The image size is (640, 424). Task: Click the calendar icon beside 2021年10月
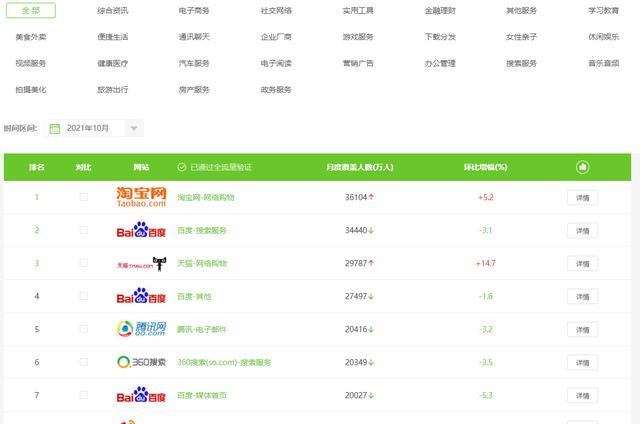pyautogui.click(x=54, y=129)
